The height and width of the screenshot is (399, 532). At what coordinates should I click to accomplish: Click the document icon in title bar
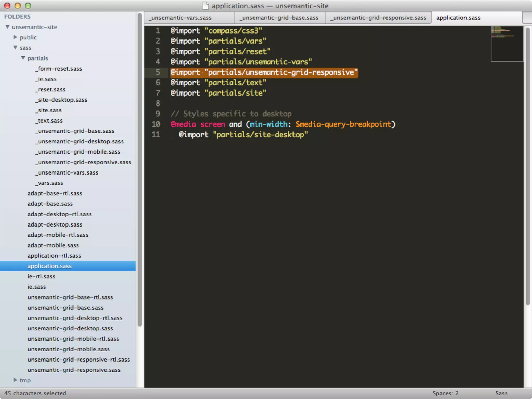pyautogui.click(x=205, y=6)
